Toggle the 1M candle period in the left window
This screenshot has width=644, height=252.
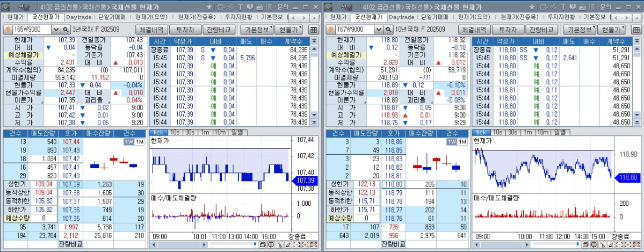coord(139,141)
